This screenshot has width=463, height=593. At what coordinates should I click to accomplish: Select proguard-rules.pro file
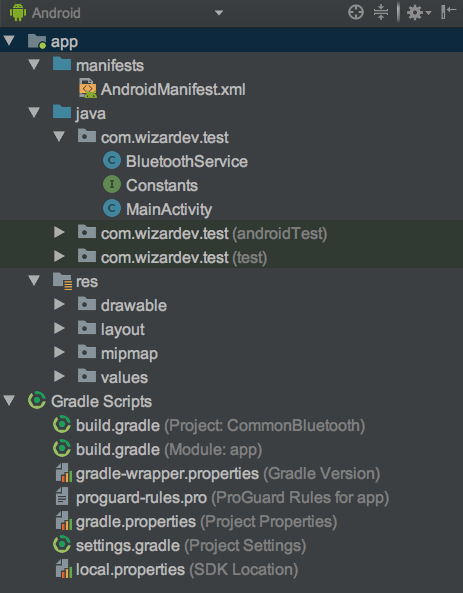141,498
